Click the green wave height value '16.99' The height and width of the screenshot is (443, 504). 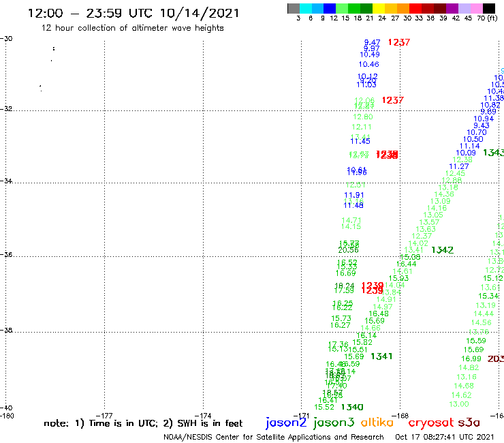click(x=471, y=358)
